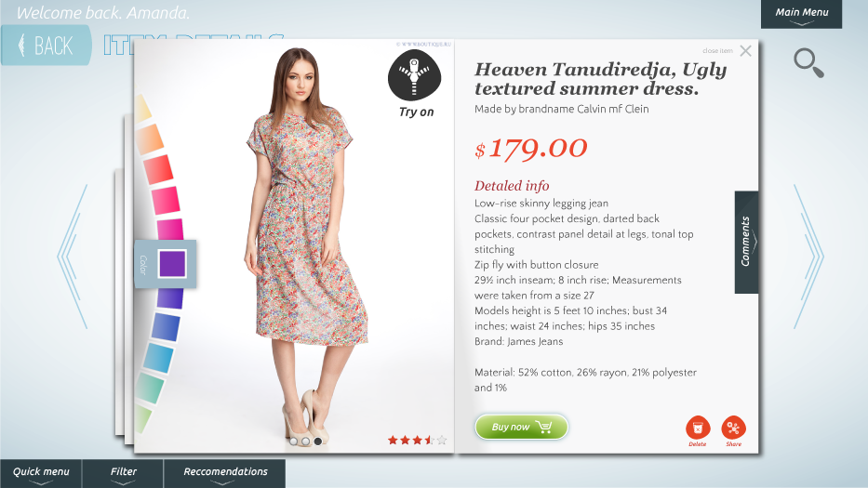Open search with the magnifier icon
This screenshot has height=488, width=868.
coord(808,63)
